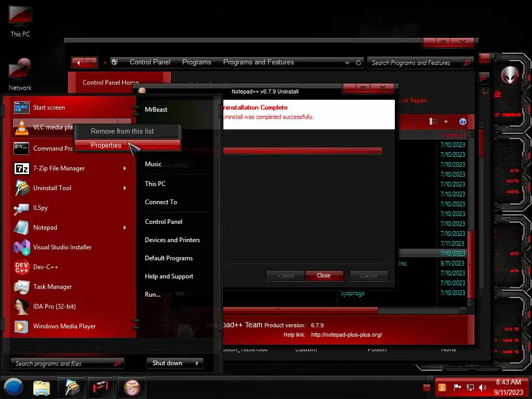
Task: Click the VLC media player cone icon
Action: (x=21, y=128)
